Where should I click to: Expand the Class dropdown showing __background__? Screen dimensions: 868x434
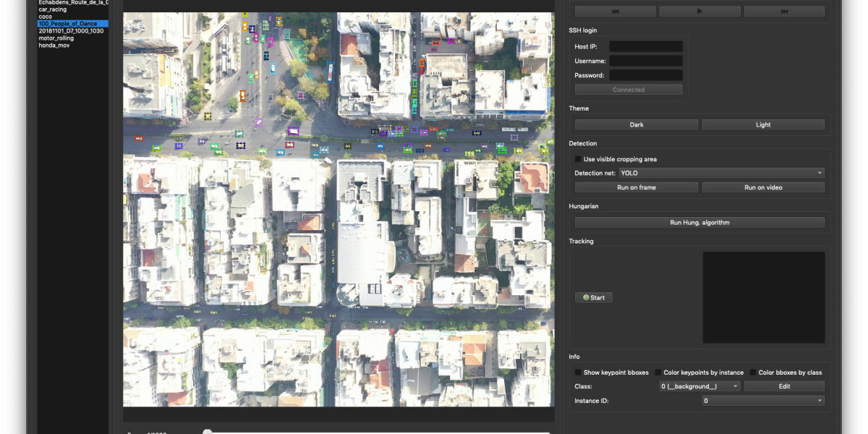[x=699, y=386]
